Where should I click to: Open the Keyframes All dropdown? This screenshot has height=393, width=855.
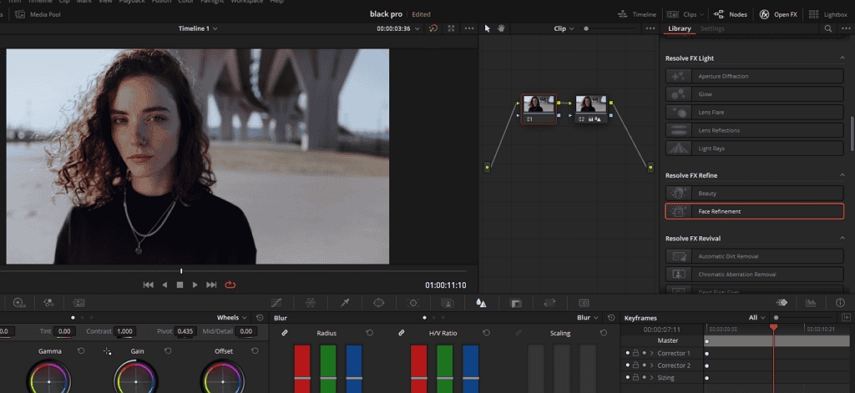click(756, 317)
